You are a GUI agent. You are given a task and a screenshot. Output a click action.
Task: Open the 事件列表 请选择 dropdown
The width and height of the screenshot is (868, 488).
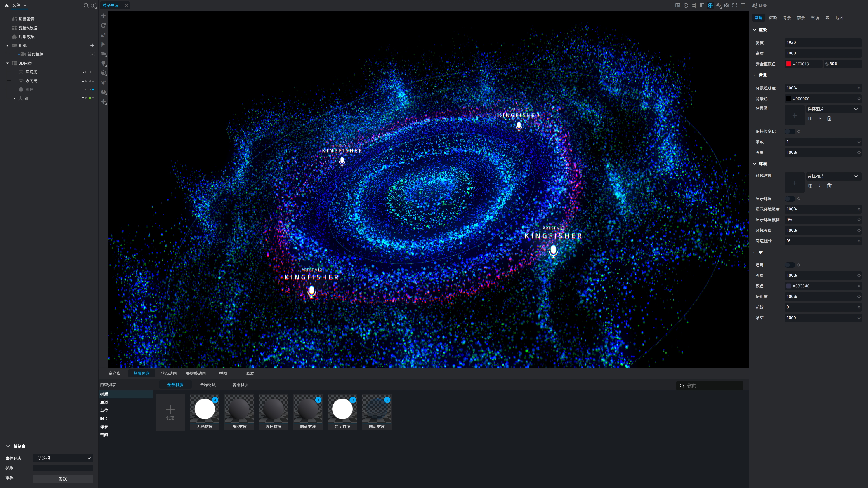pos(63,458)
